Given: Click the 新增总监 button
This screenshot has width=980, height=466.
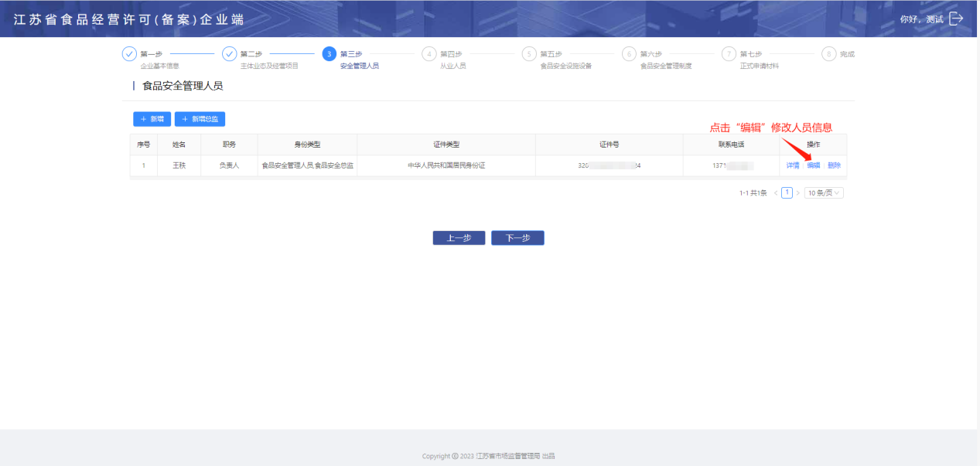Looking at the screenshot, I should click(200, 119).
